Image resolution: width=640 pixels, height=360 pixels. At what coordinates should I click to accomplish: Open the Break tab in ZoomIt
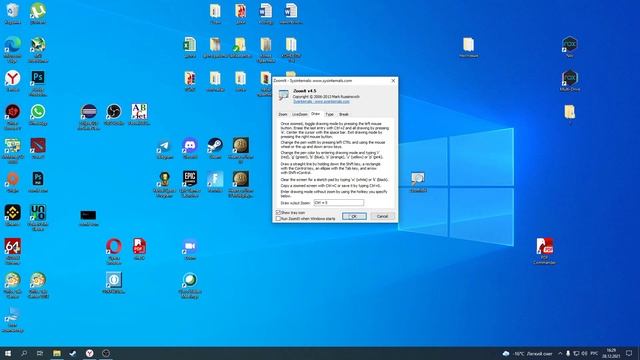tap(344, 114)
